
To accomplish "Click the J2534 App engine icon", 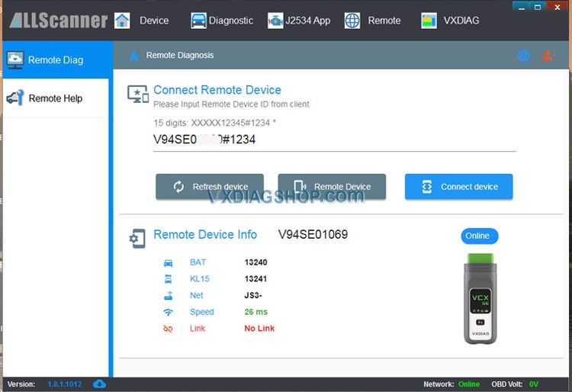I will (275, 21).
